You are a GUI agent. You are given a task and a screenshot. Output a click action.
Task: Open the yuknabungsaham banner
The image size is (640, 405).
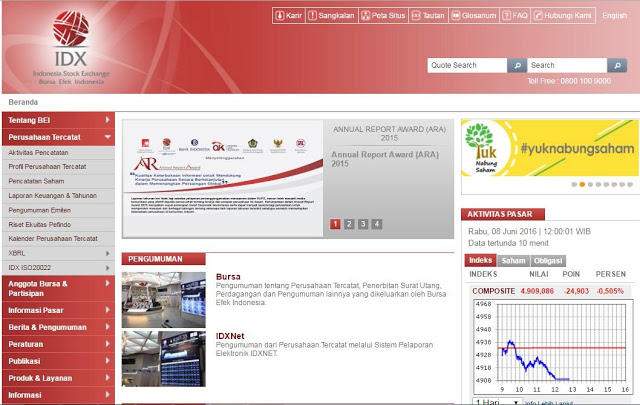(x=550, y=148)
